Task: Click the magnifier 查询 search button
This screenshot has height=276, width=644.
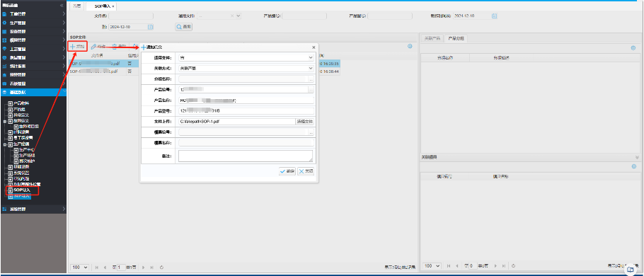Action: (184, 27)
